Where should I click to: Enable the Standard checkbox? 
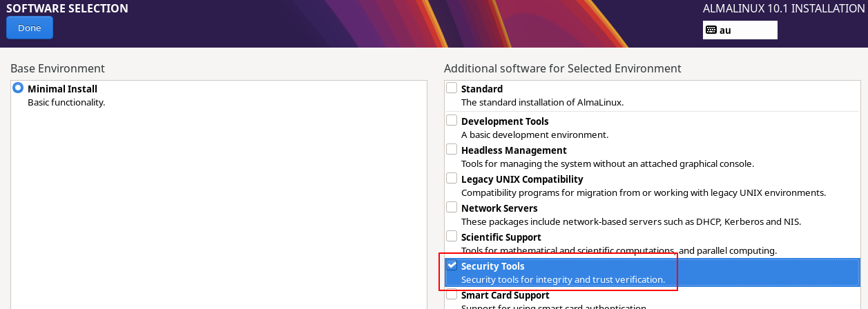click(452, 88)
